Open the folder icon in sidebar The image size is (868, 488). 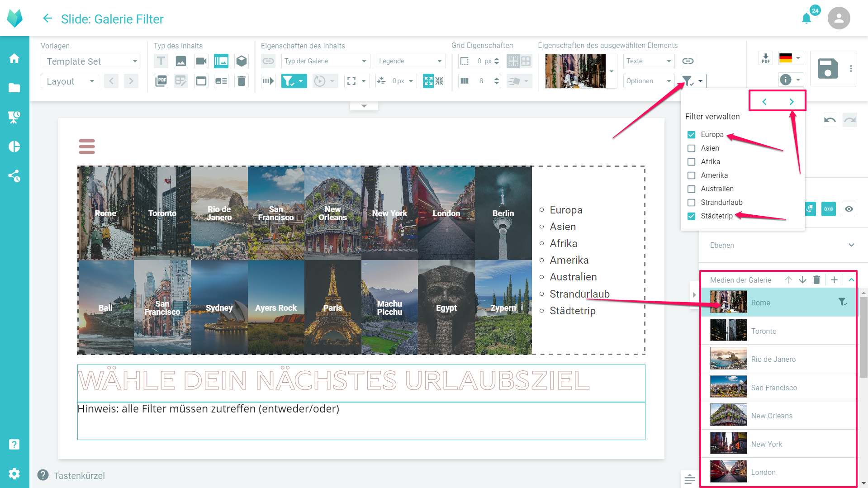(x=14, y=88)
